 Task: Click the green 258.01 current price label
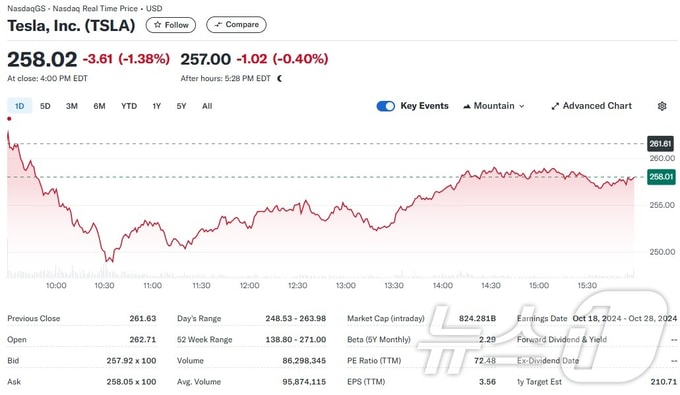pos(661,177)
